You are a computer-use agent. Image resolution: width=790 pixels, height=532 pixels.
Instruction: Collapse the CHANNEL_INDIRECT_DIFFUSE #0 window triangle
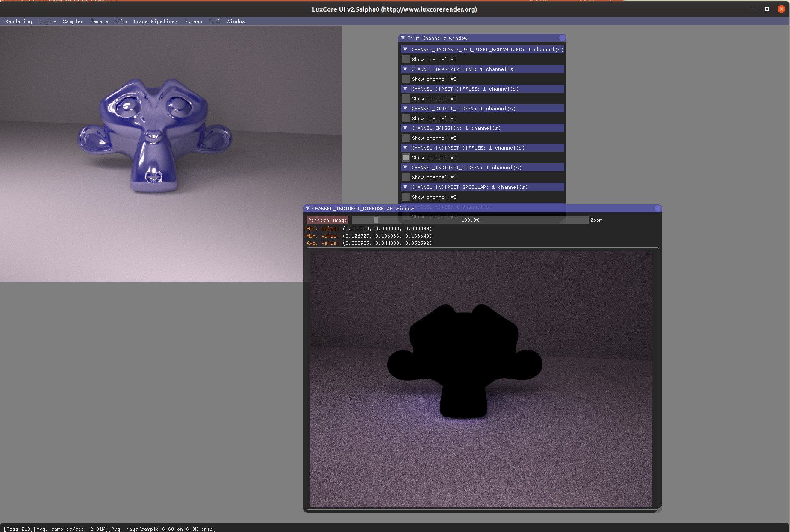[307, 209]
